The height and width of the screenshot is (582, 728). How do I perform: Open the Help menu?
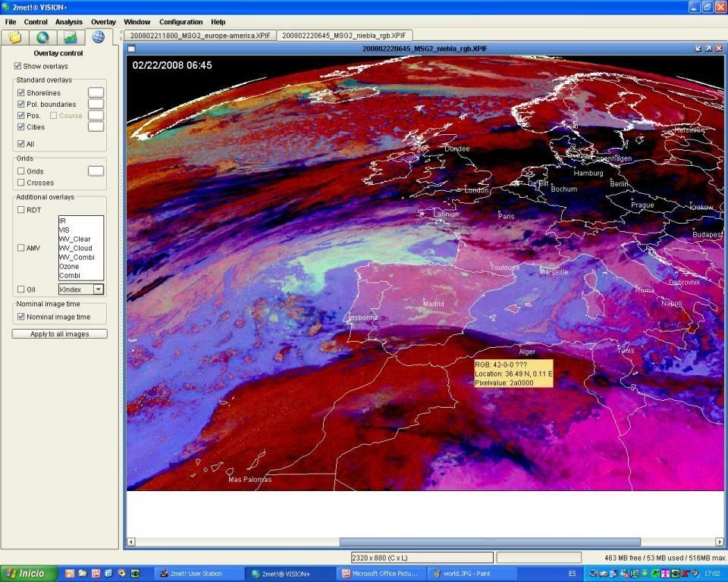(x=218, y=22)
